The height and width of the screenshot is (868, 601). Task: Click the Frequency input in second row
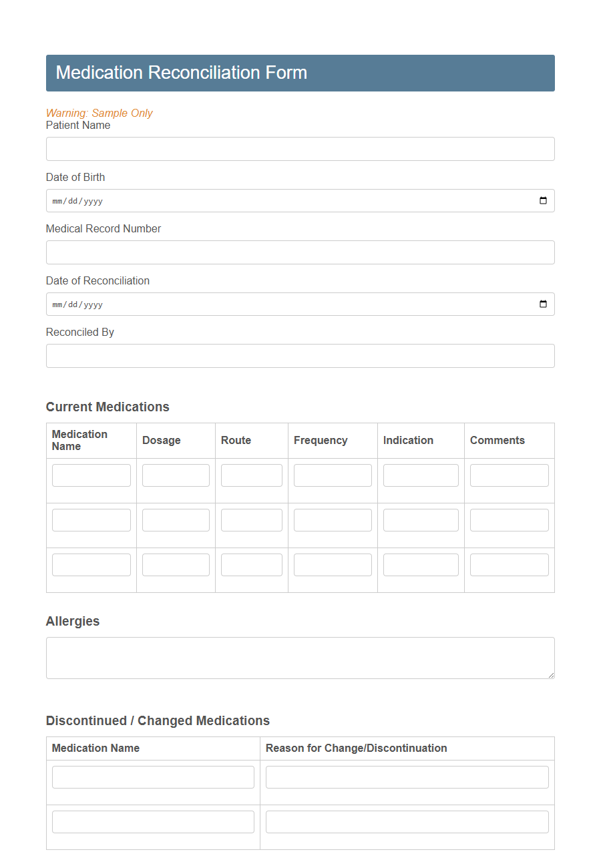point(333,519)
